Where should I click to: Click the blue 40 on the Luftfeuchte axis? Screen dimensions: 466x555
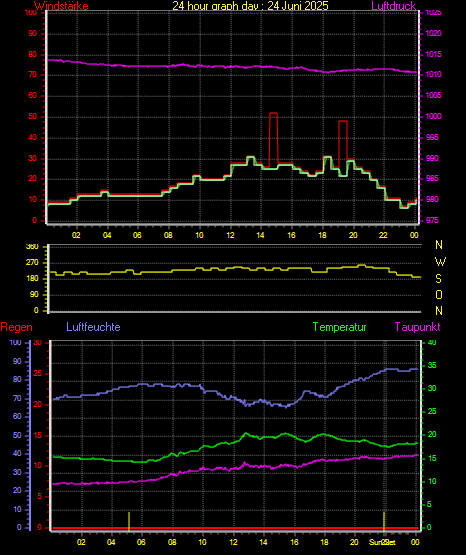click(x=17, y=453)
